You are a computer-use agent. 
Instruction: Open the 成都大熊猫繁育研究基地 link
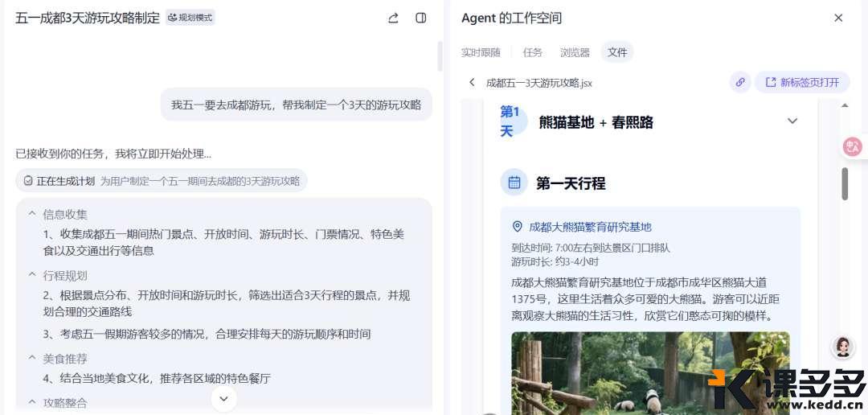pyautogui.click(x=590, y=227)
